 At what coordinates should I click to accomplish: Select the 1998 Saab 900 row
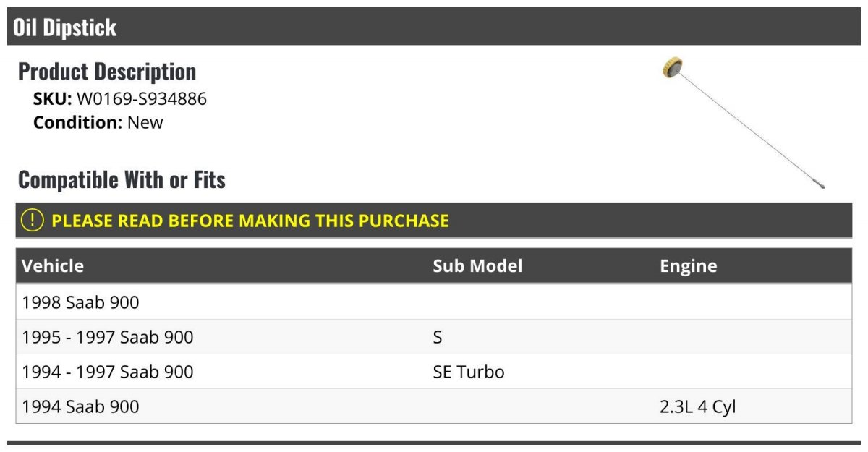[434, 302]
